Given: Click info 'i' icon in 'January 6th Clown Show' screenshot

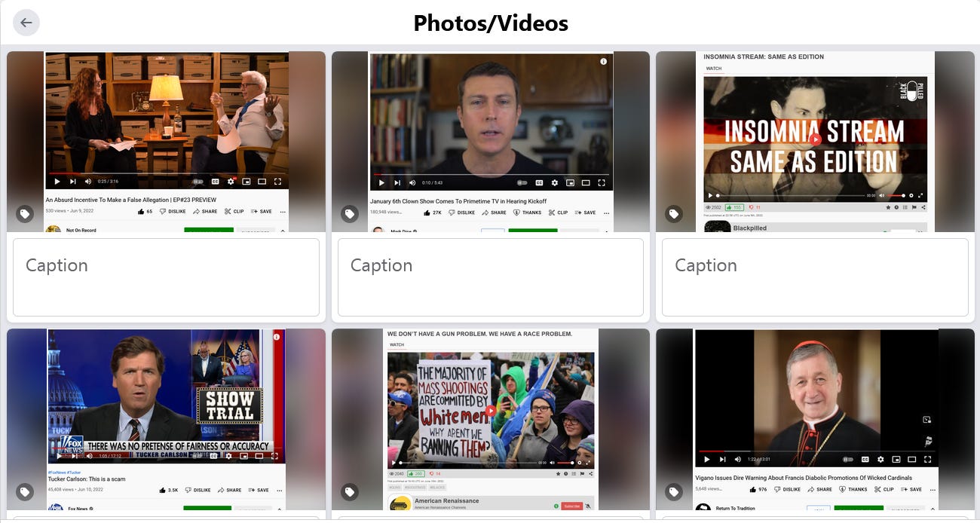Looking at the screenshot, I should pos(603,62).
